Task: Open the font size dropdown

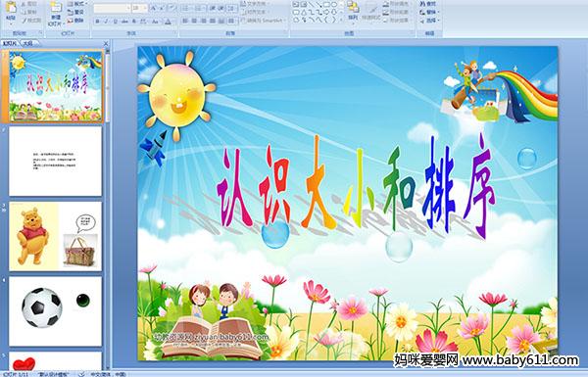Action: coord(139,8)
